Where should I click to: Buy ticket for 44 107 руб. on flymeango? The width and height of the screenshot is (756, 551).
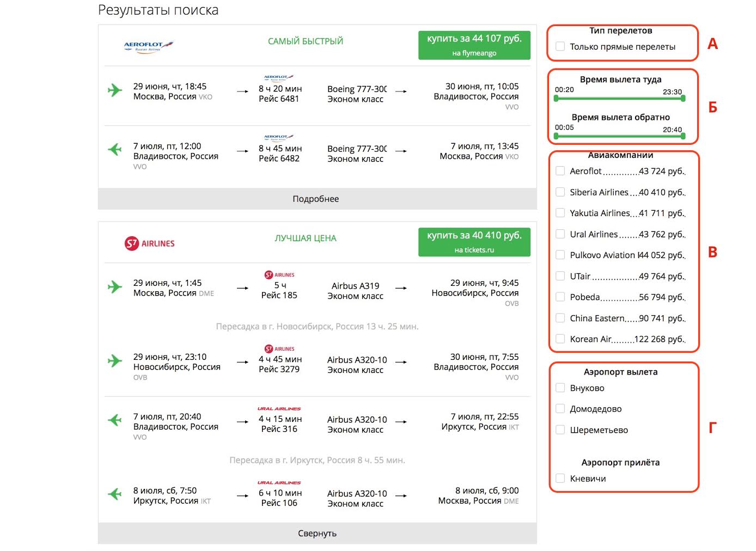click(474, 45)
